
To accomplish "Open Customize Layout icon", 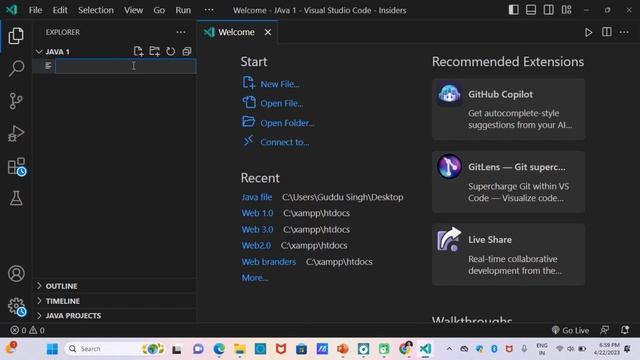I will (x=566, y=10).
